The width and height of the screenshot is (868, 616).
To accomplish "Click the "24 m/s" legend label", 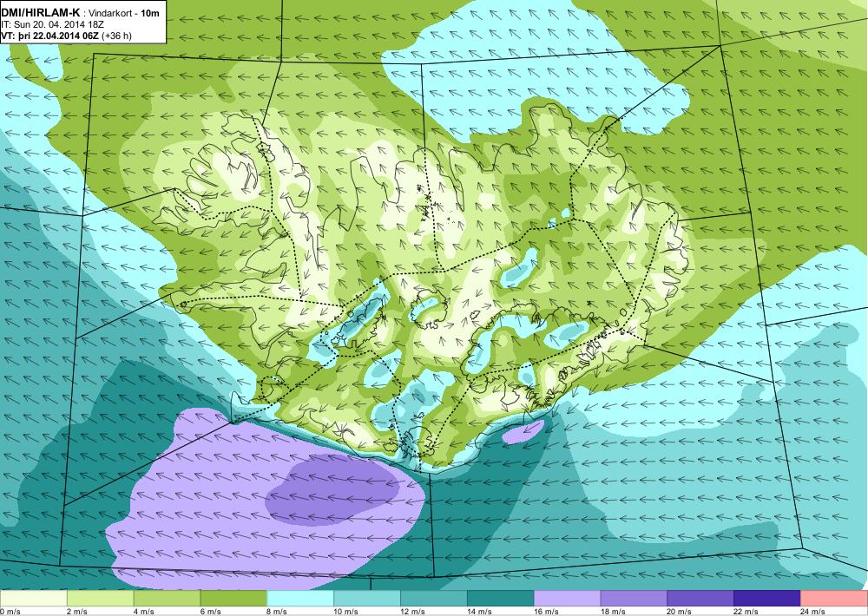I will point(813,612).
